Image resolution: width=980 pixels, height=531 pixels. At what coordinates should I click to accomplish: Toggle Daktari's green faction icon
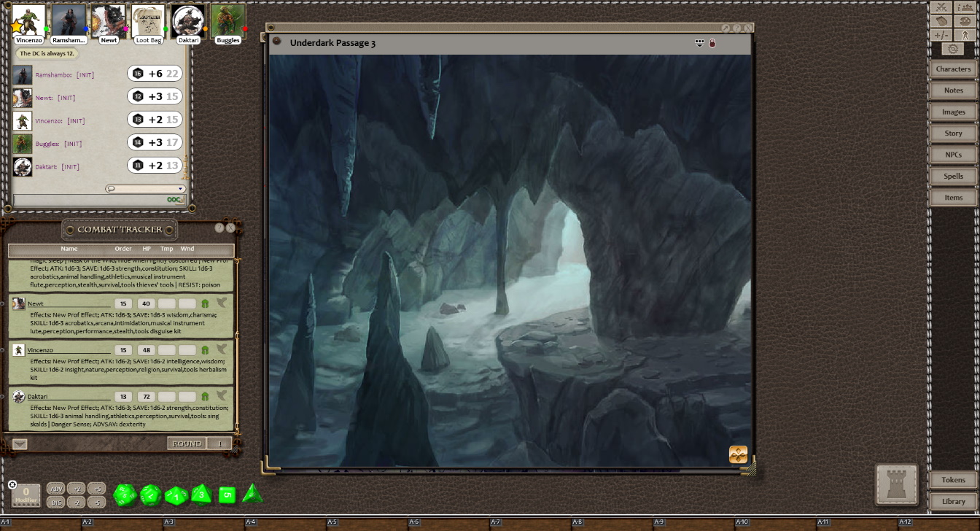pyautogui.click(x=205, y=397)
